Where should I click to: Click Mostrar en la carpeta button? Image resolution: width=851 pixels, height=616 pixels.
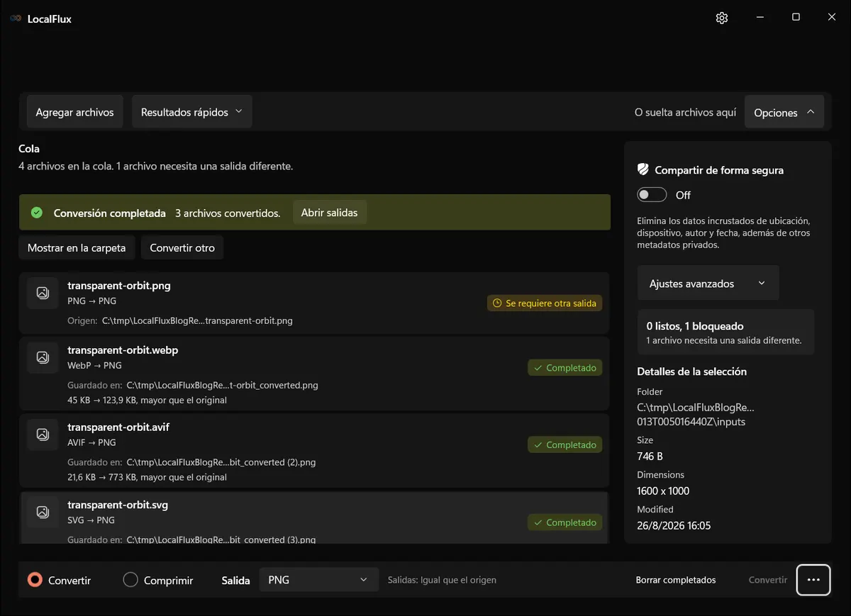click(x=77, y=248)
